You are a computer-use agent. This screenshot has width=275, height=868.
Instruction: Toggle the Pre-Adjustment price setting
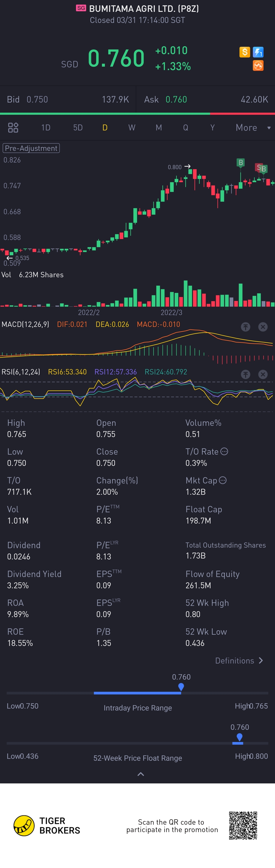(x=31, y=148)
